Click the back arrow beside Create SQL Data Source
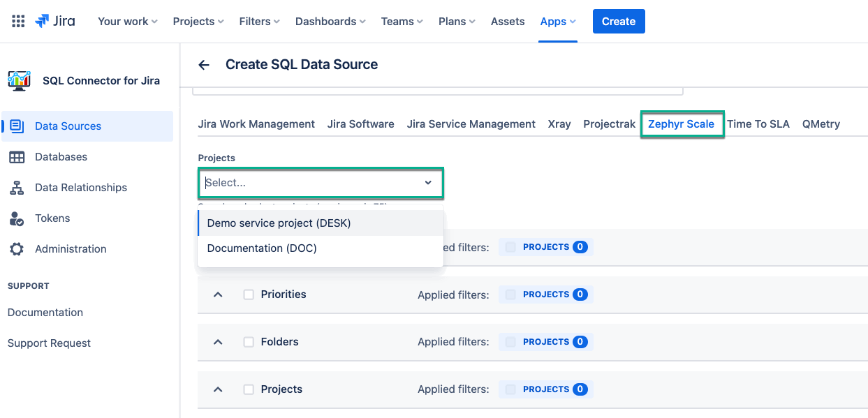Viewport: 868px width, 418px height. click(204, 65)
